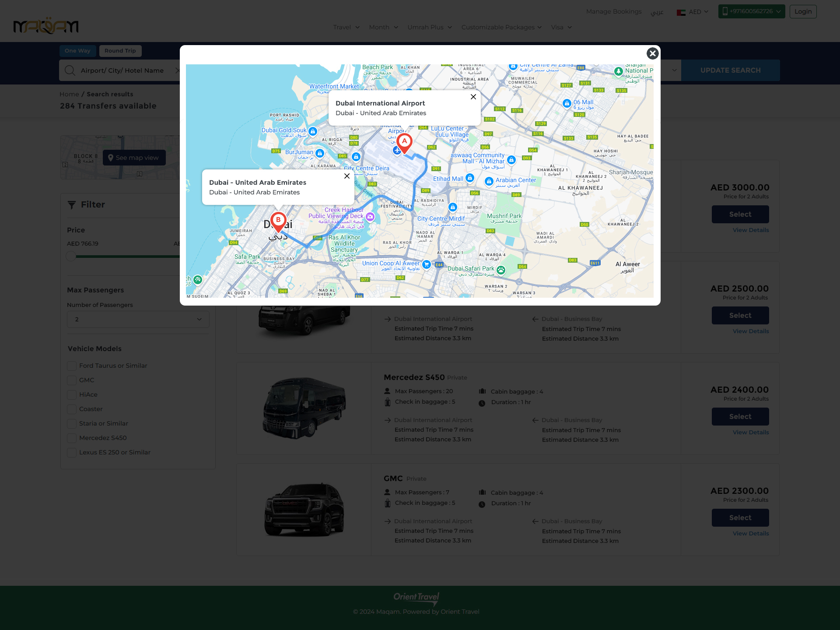This screenshot has height=630, width=840.
Task: Open the AED currency dropdown
Action: [693, 12]
